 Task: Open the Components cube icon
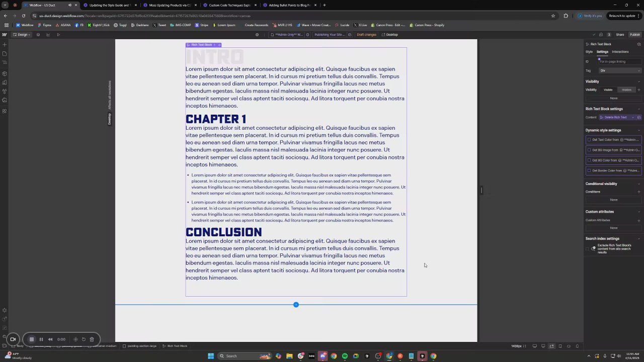tap(5, 73)
